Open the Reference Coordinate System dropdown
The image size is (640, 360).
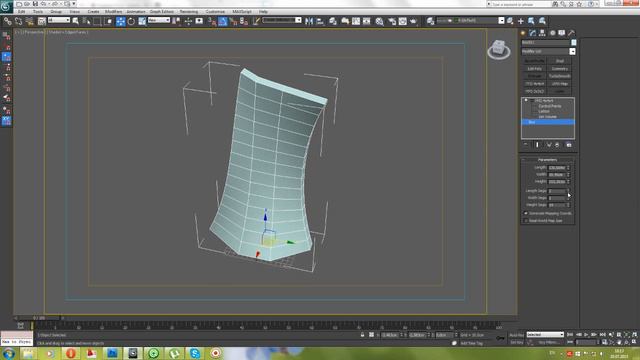click(x=159, y=20)
